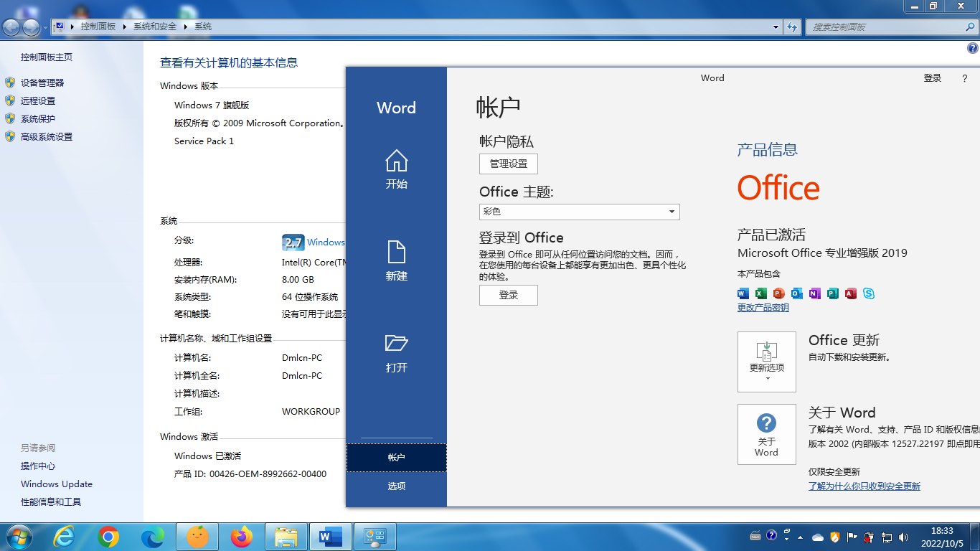980x551 pixels.
Task: Click the 登录 button under 登录到 Office
Action: pos(508,295)
